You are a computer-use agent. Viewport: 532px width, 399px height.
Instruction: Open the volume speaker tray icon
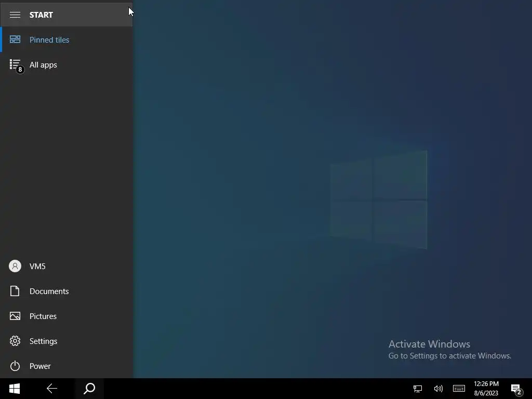438,389
